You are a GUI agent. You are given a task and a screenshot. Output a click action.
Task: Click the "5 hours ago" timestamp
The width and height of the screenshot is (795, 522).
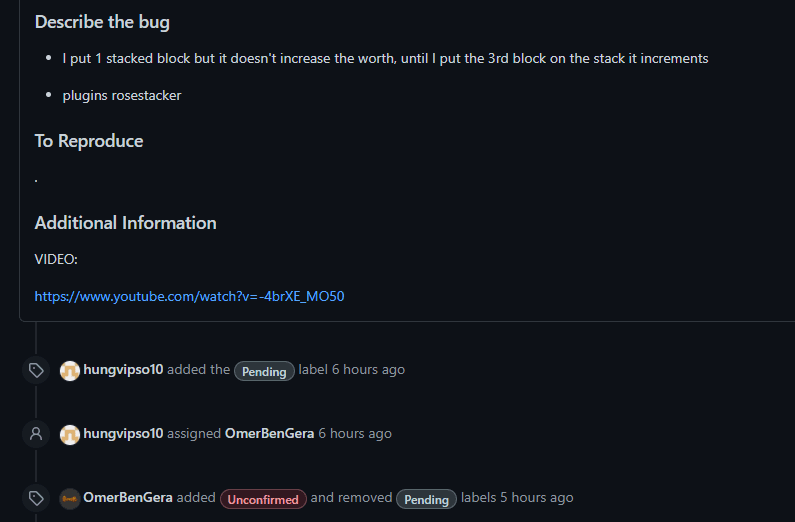pyautogui.click(x=537, y=498)
